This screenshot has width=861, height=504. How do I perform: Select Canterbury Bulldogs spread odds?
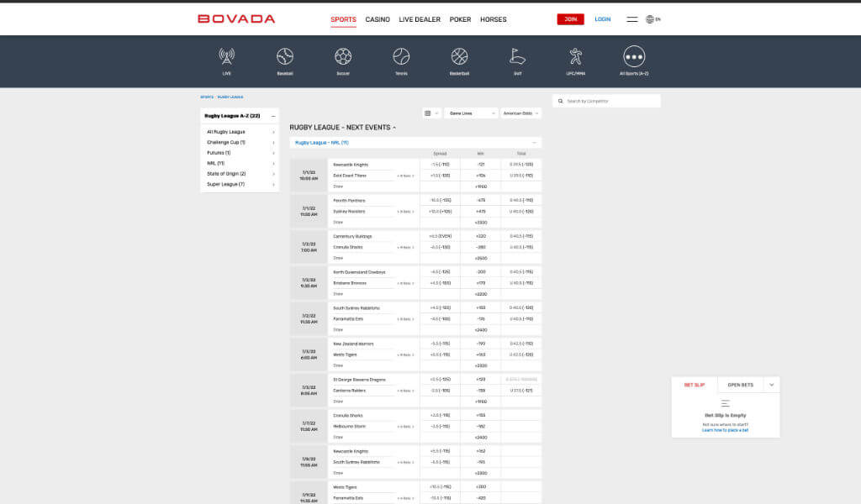click(x=440, y=236)
